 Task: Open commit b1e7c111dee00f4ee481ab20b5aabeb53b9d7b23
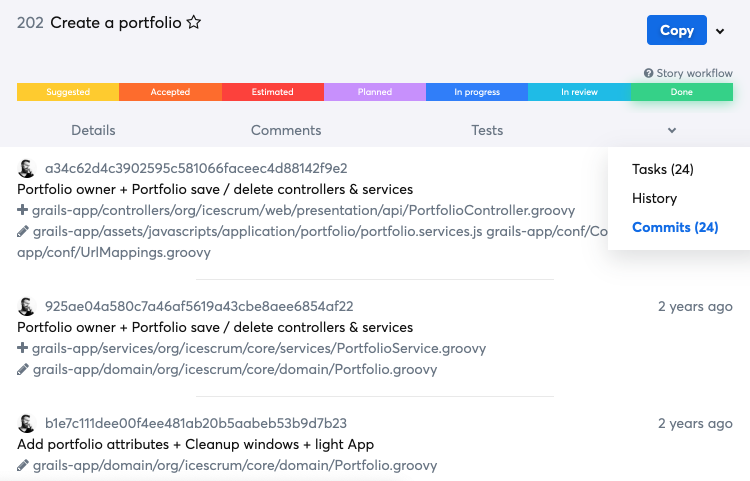(196, 423)
